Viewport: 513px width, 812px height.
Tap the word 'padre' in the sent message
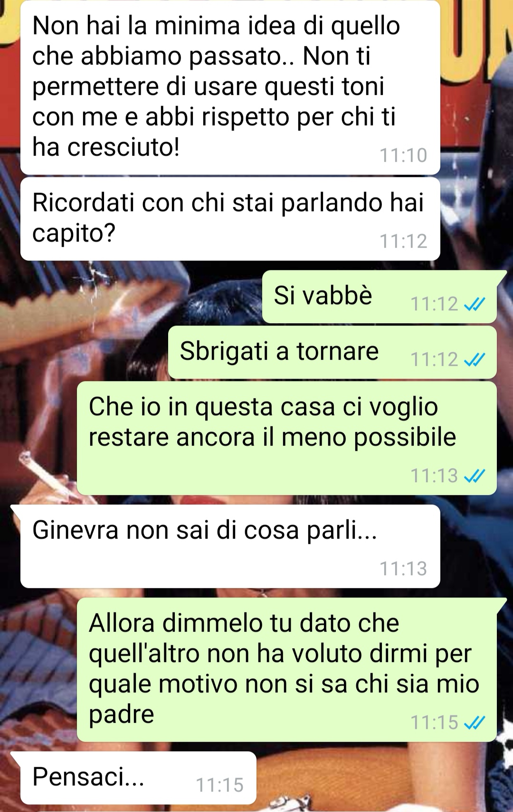(122, 715)
